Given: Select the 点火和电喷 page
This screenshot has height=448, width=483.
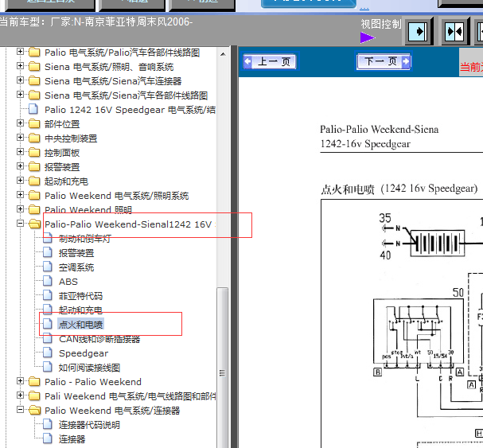Looking at the screenshot, I should pyautogui.click(x=80, y=325).
